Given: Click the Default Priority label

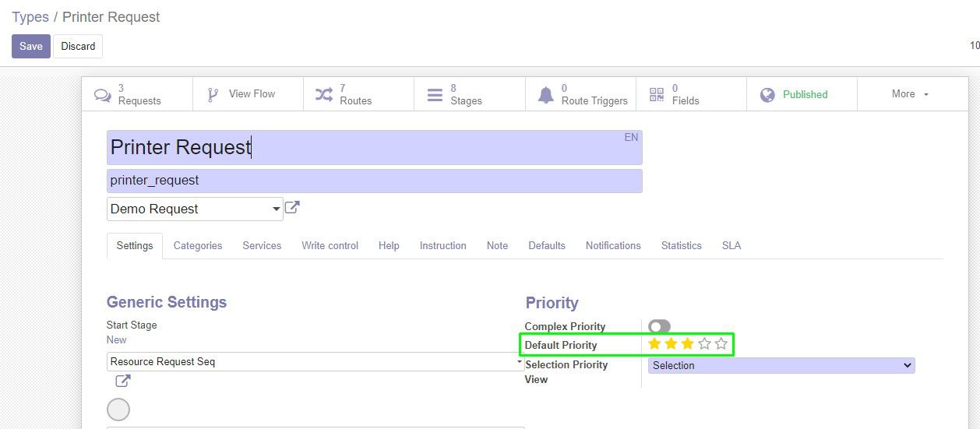Looking at the screenshot, I should (561, 345).
